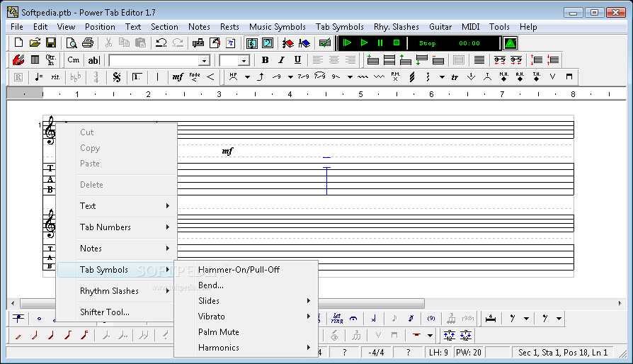Click the Gtr. In guitar in icon

51,60
